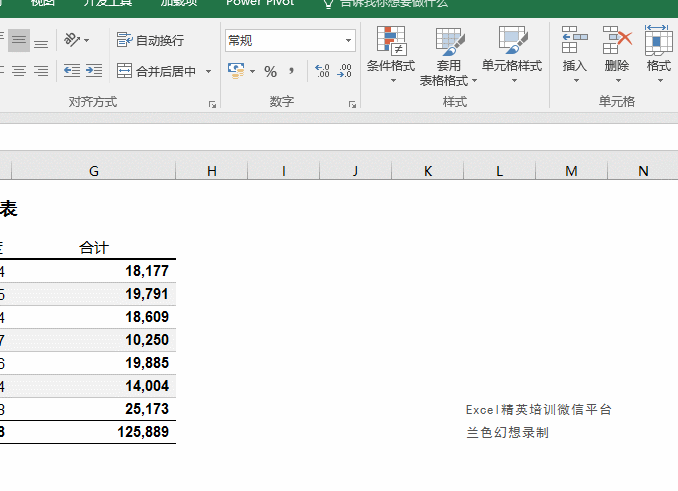Open the Power Pivot ribbon tab
Screen dimensions: 678x491
(x=260, y=4)
